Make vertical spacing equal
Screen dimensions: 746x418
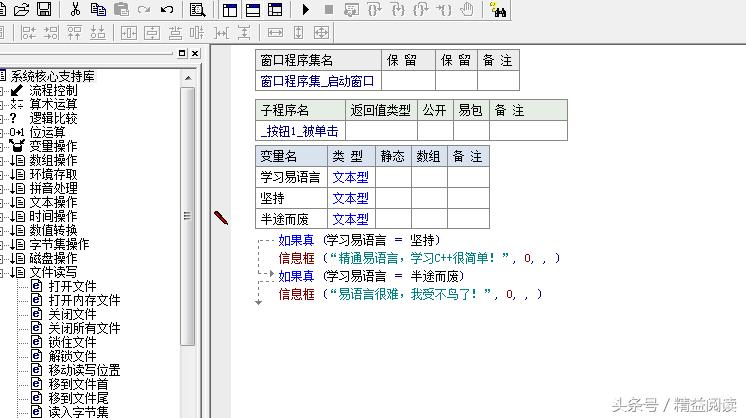pyautogui.click(x=244, y=33)
